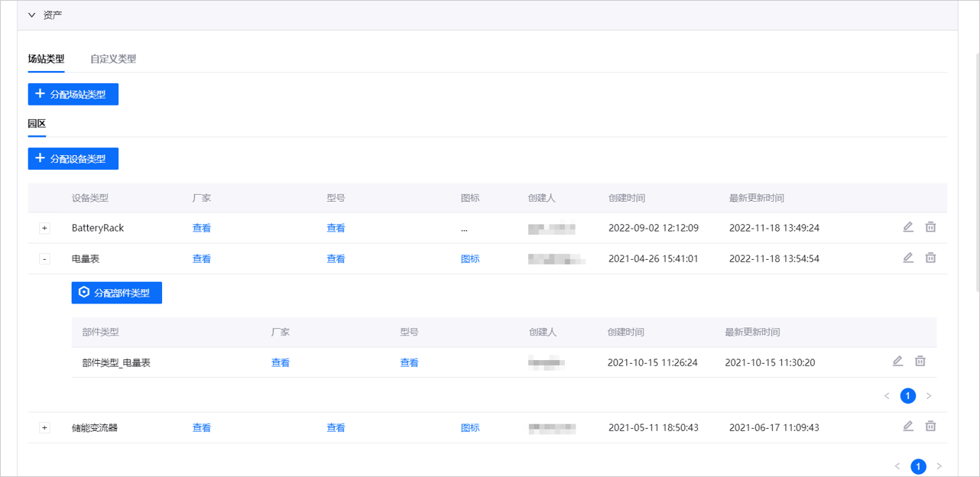Edit the 部件类型_电量表 component row
This screenshot has height=477, width=980.
tap(897, 362)
